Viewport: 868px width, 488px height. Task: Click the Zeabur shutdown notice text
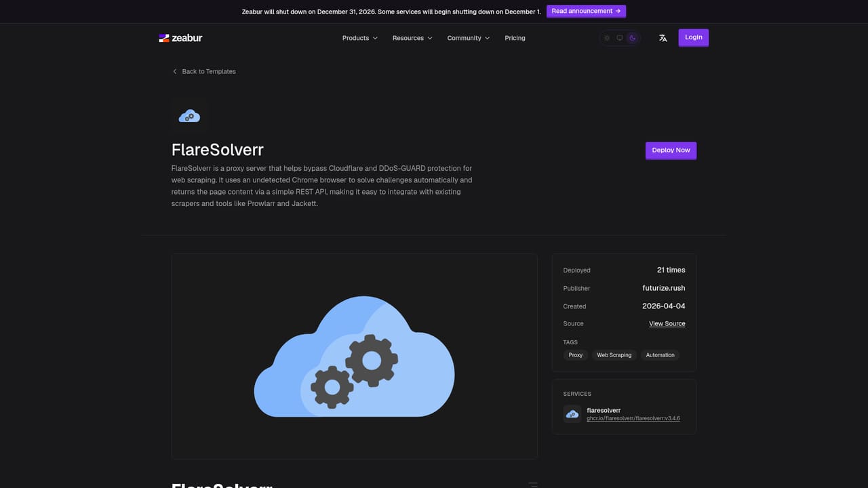click(391, 12)
